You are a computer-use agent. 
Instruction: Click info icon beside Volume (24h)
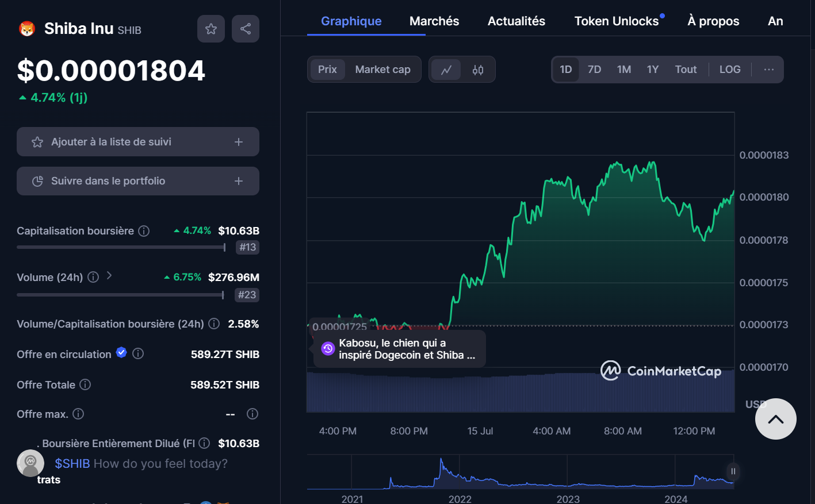(x=93, y=277)
